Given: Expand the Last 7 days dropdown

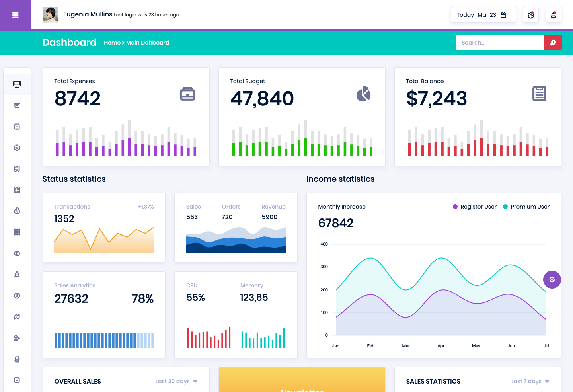Looking at the screenshot, I should [x=530, y=381].
